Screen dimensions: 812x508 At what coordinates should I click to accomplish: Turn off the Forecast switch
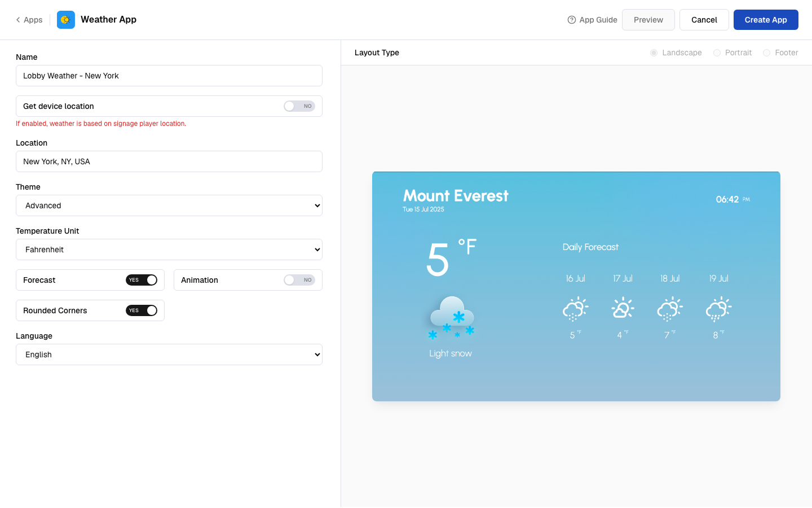[x=142, y=280]
